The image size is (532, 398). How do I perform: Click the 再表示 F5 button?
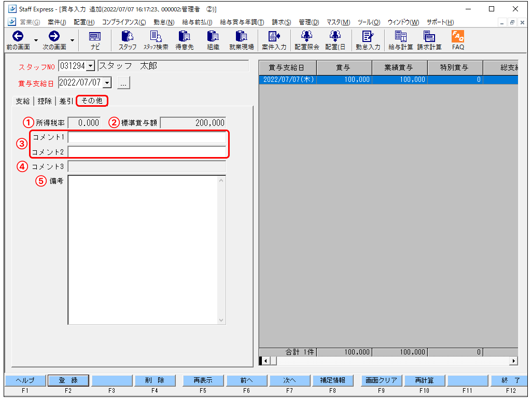click(x=203, y=380)
